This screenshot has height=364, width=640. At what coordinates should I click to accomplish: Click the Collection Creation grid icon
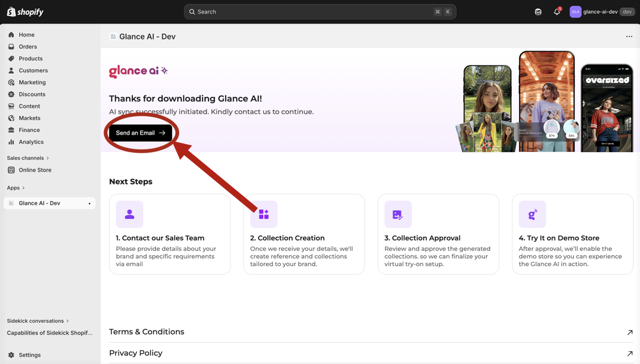[264, 214]
